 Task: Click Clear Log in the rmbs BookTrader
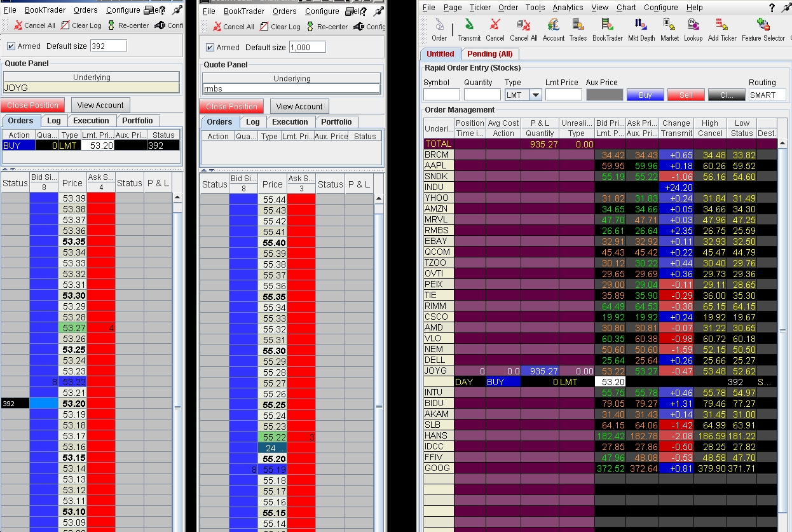tap(280, 27)
